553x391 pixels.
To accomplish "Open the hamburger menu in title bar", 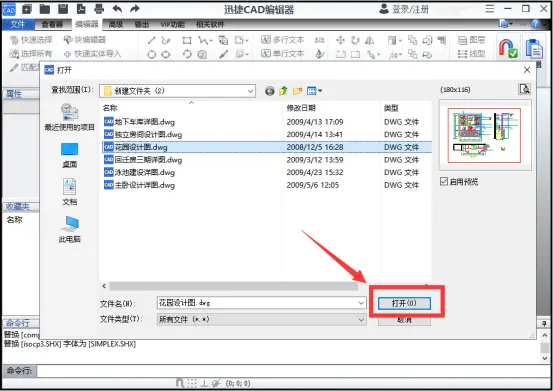I will (490, 8).
